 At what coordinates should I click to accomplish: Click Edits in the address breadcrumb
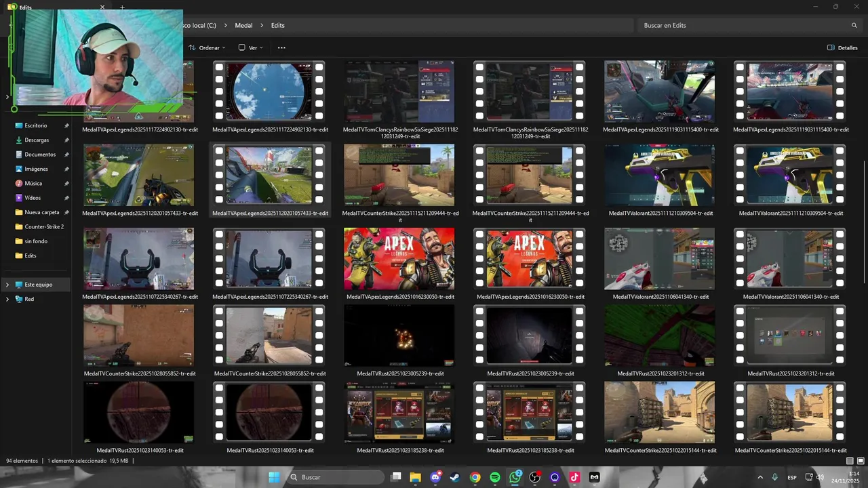tap(277, 25)
